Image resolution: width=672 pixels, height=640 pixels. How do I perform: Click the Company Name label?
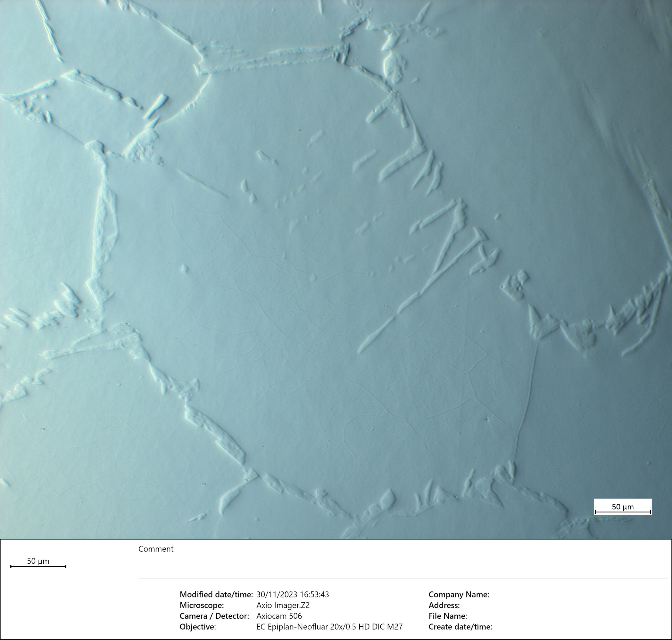(x=459, y=595)
